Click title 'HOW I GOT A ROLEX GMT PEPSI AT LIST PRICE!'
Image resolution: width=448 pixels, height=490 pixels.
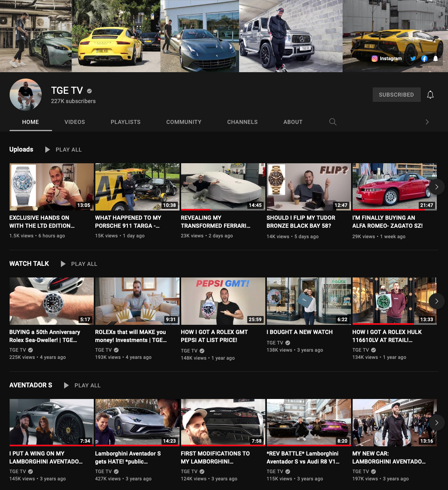214,336
